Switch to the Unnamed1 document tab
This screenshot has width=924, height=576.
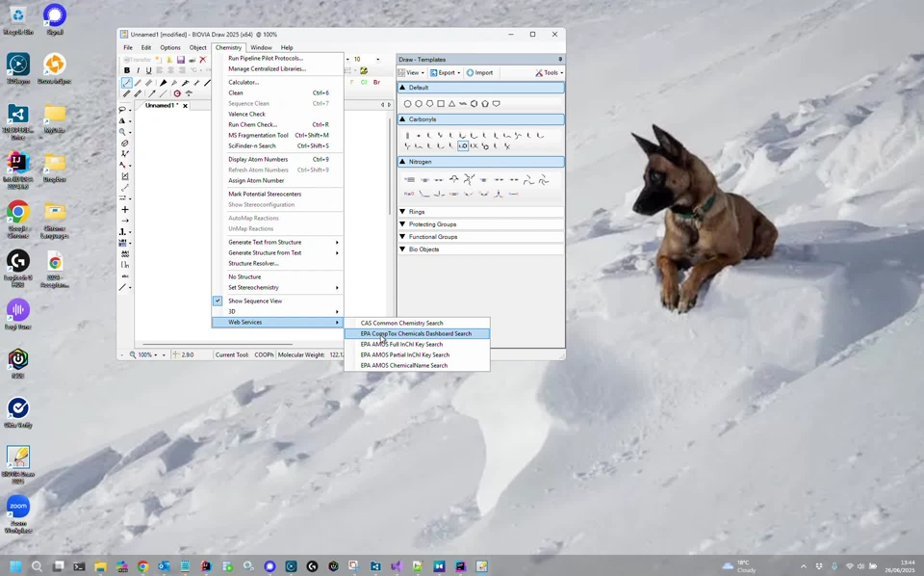pos(161,105)
